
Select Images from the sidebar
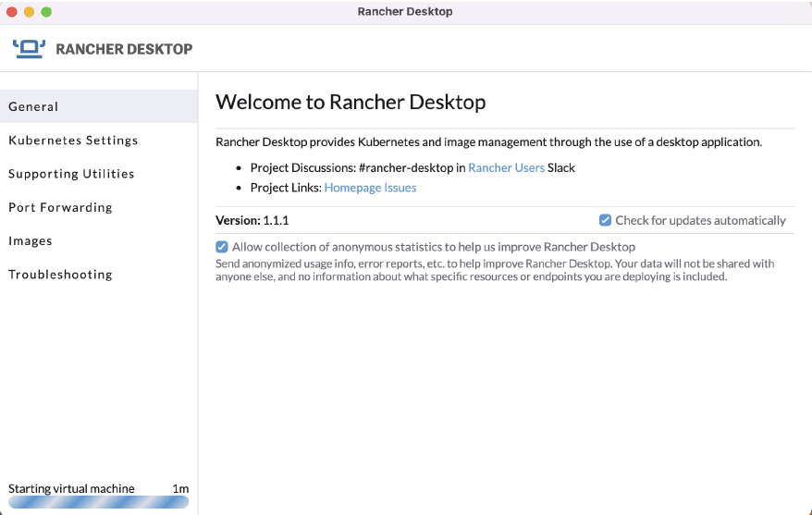click(31, 240)
